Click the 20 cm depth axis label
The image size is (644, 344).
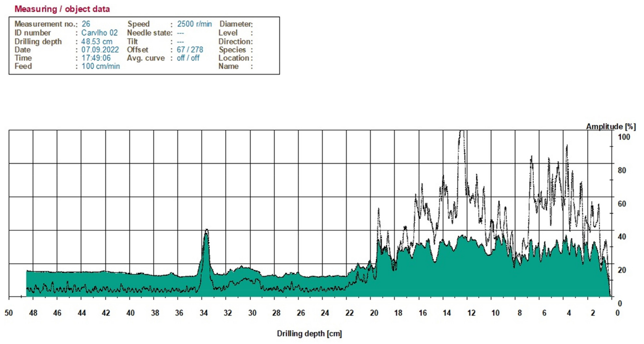[x=374, y=313]
